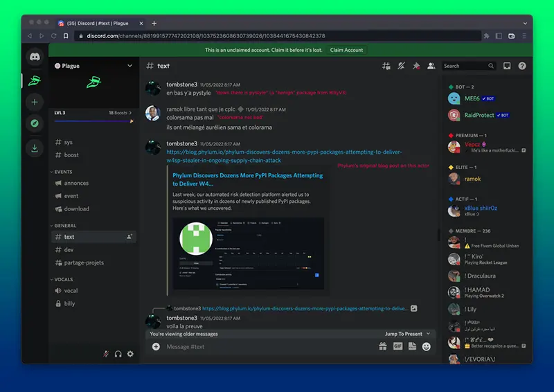Open the download channel

click(x=93, y=209)
